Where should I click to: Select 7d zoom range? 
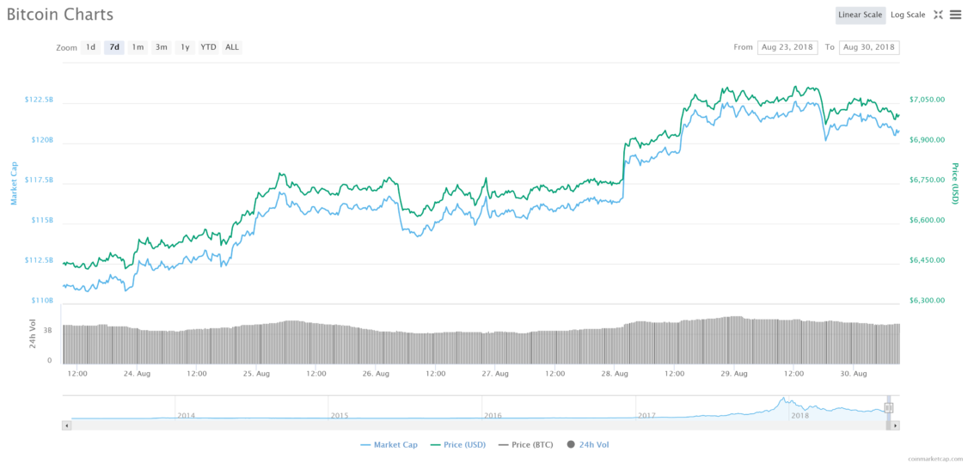point(114,47)
